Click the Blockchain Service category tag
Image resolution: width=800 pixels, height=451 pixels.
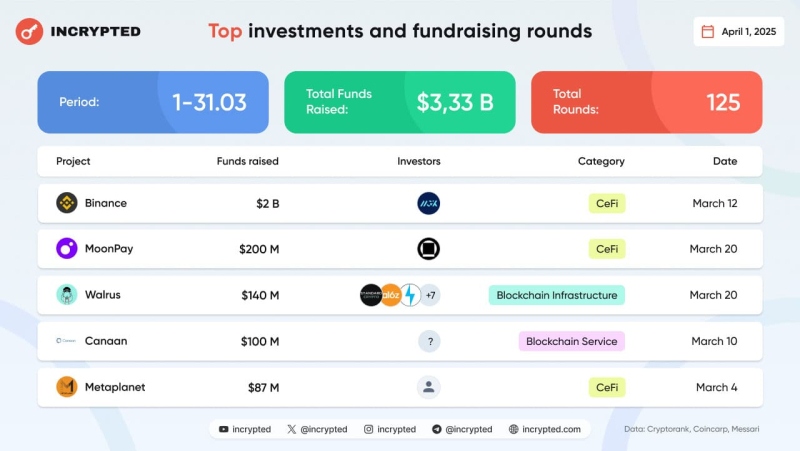point(571,341)
